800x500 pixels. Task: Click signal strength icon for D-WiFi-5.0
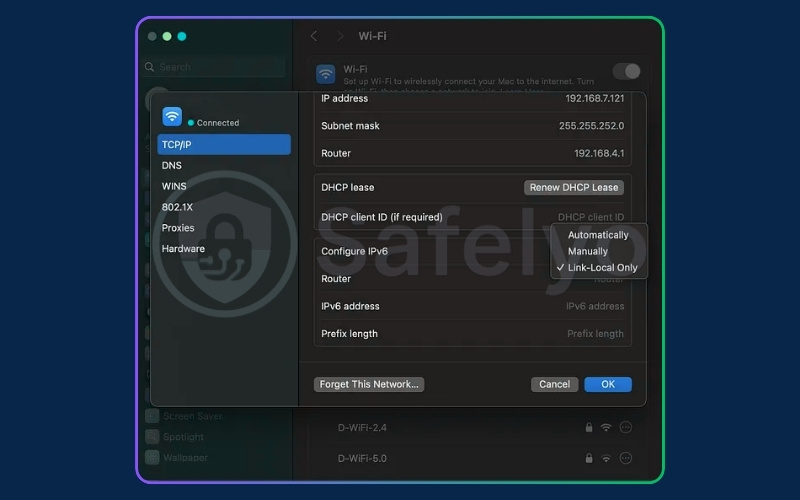click(606, 459)
